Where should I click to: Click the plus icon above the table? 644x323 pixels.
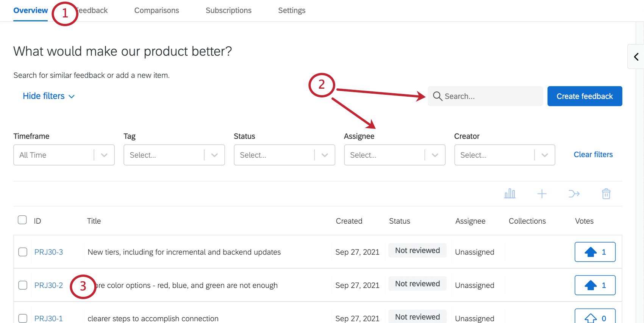(542, 194)
